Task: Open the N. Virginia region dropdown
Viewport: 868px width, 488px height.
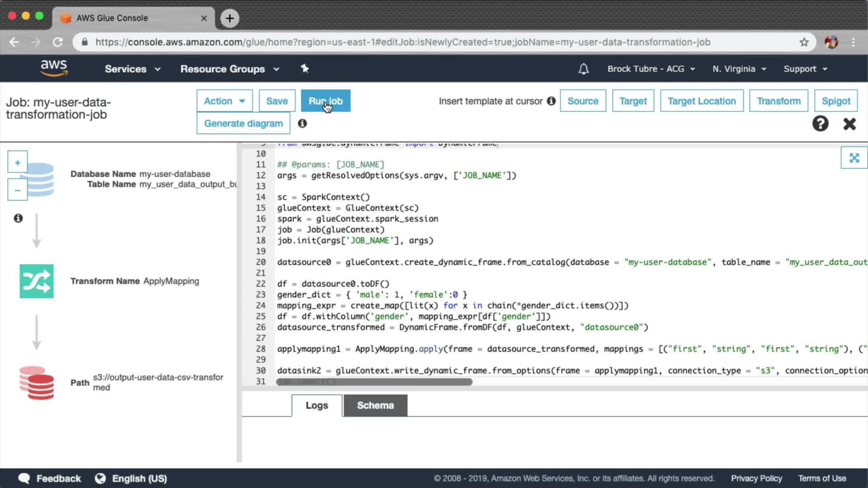Action: coord(739,69)
